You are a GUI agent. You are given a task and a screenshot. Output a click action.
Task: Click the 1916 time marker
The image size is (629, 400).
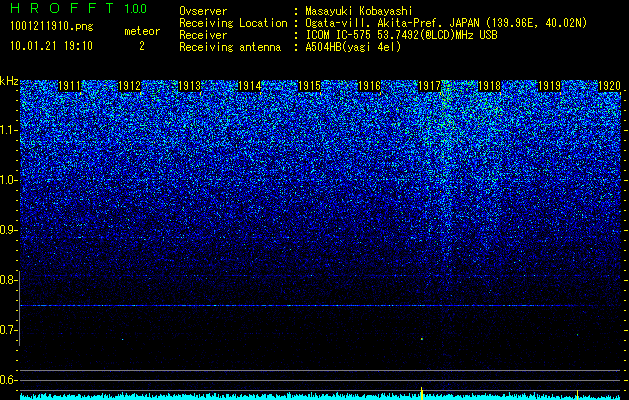pos(369,86)
